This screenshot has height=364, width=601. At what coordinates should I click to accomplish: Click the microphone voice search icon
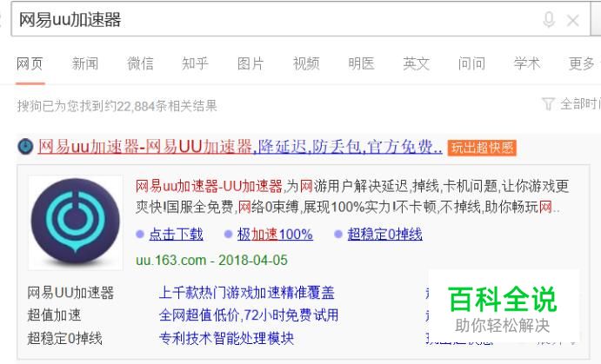(x=549, y=19)
